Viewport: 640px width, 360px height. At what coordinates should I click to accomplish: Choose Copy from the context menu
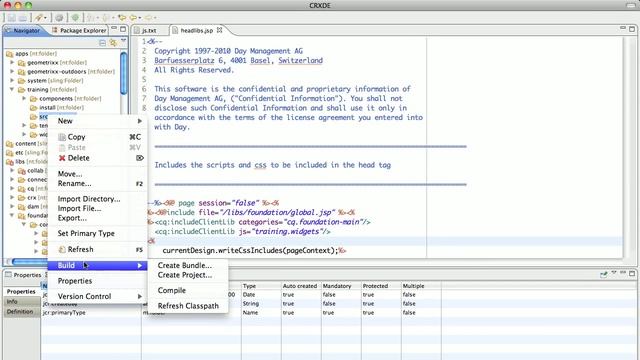coord(98,137)
